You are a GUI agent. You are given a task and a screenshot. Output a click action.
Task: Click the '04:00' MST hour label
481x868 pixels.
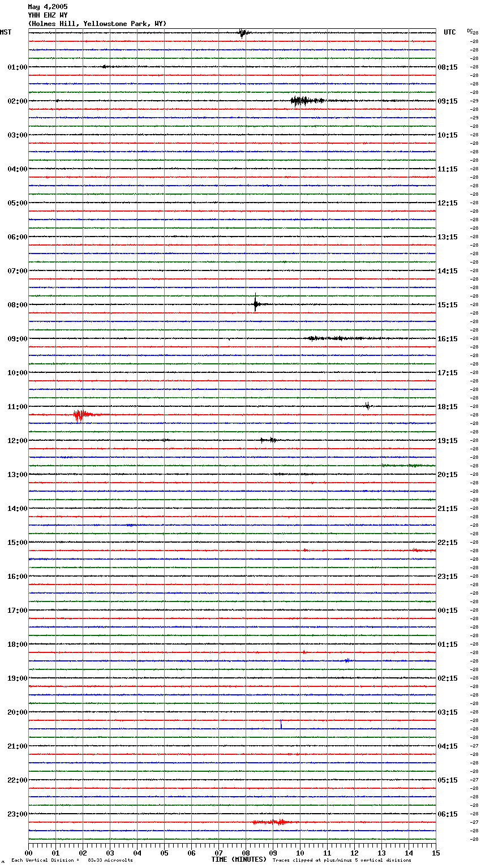click(17, 169)
